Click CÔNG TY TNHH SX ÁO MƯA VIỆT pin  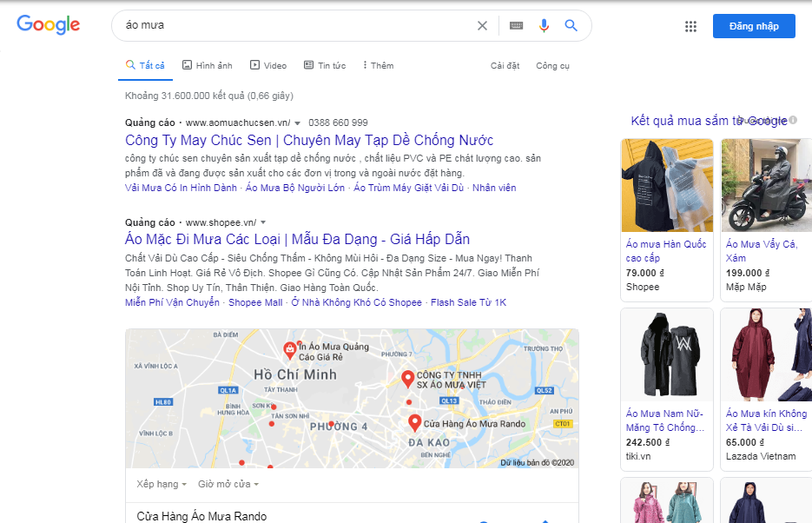[407, 379]
